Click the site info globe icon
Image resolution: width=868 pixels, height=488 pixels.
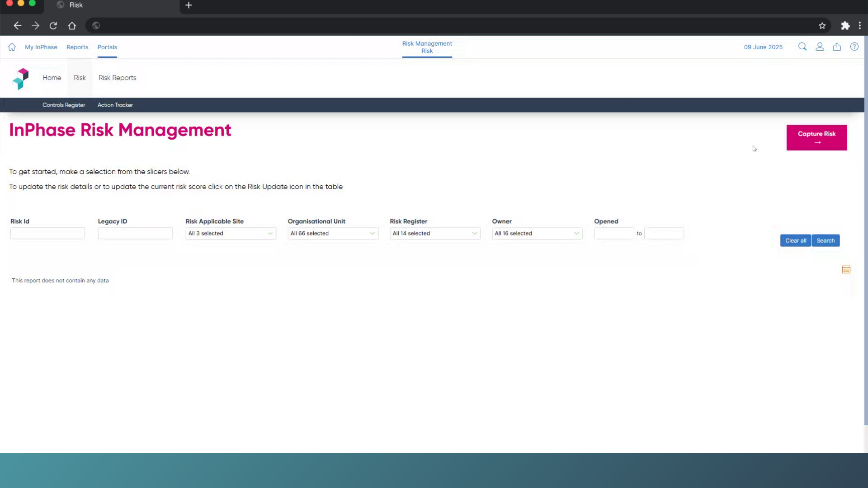click(x=96, y=26)
